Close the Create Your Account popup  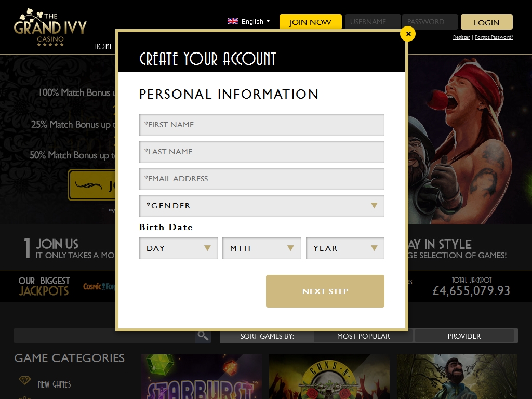pyautogui.click(x=408, y=34)
